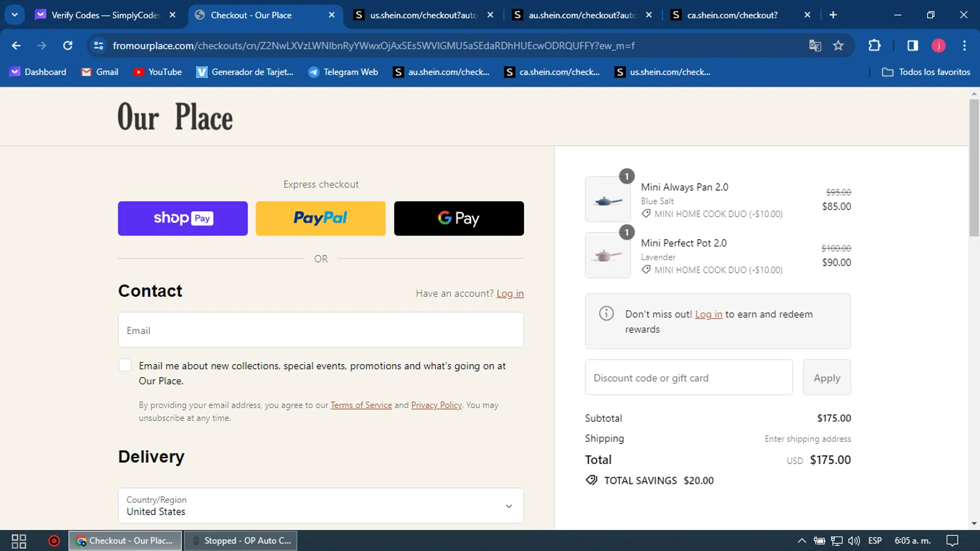Image resolution: width=980 pixels, height=551 pixels.
Task: Click Mini Perfect Pot 2.0 thumbnail
Action: point(608,256)
